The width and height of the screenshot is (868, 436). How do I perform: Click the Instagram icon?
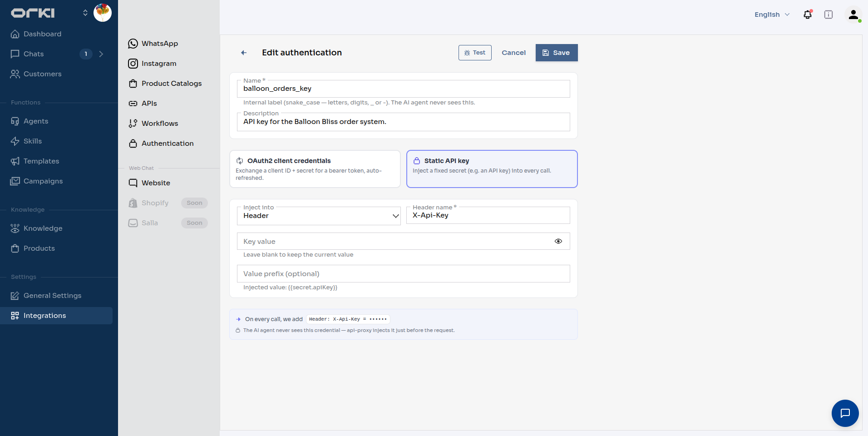(133, 64)
